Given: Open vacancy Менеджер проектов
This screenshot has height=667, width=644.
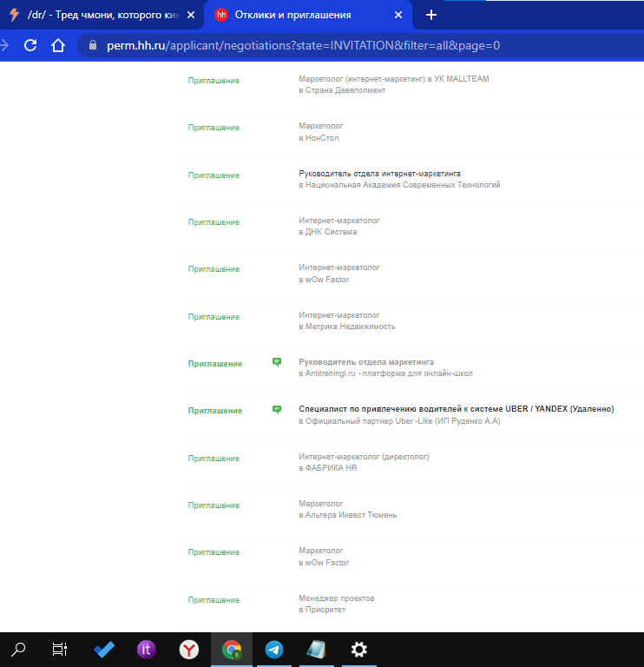Looking at the screenshot, I should tap(336, 598).
